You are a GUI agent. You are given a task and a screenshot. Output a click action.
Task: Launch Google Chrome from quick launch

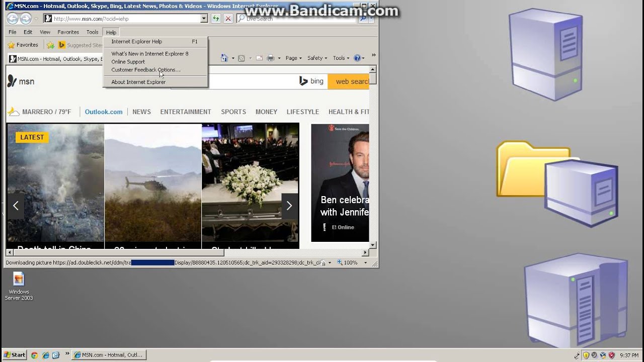click(x=34, y=355)
